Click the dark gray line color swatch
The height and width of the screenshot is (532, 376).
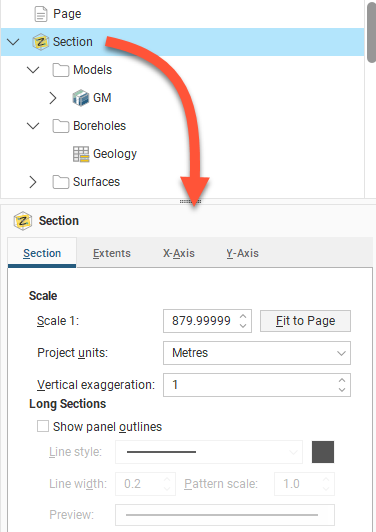(323, 452)
